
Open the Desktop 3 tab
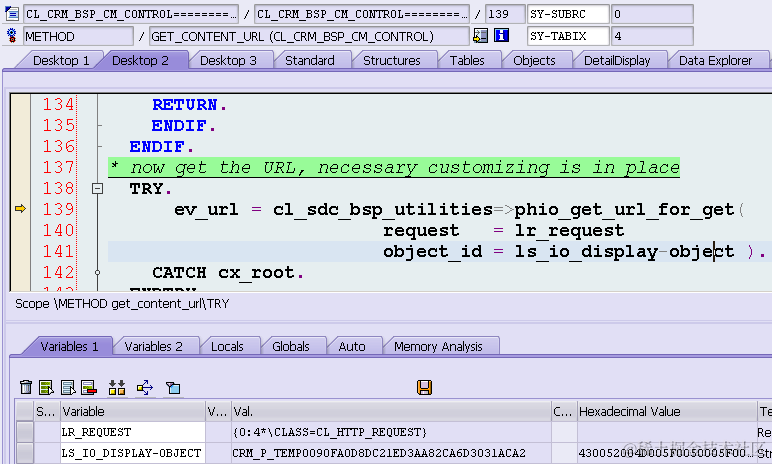(x=228, y=61)
